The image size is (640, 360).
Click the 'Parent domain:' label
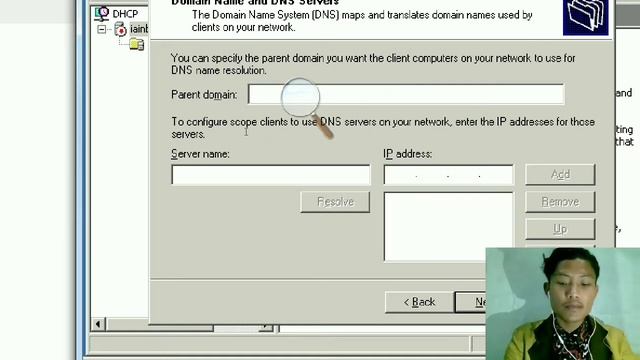coord(204,95)
